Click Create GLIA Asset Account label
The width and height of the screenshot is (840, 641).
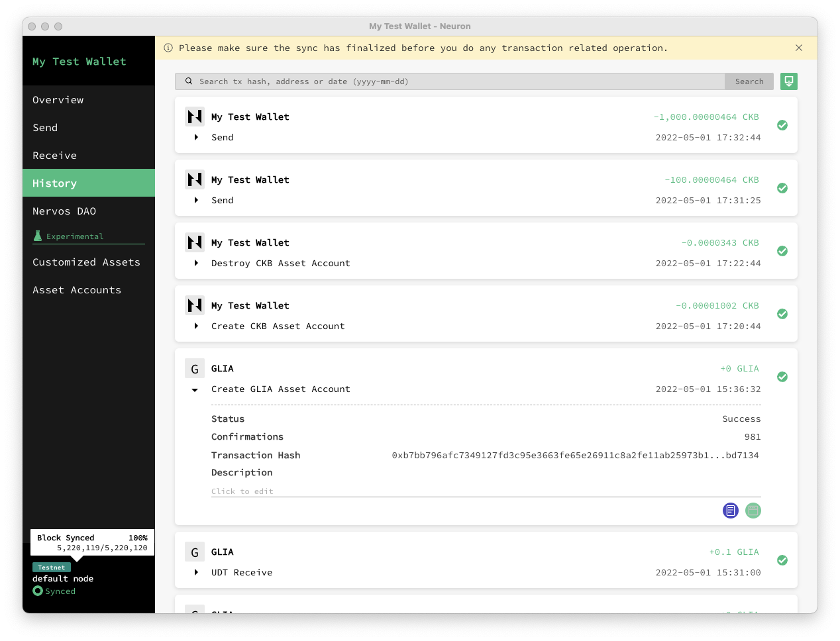tap(281, 389)
